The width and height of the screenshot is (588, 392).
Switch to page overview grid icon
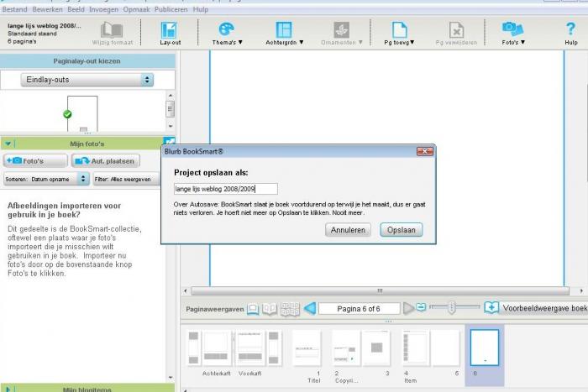(290, 309)
